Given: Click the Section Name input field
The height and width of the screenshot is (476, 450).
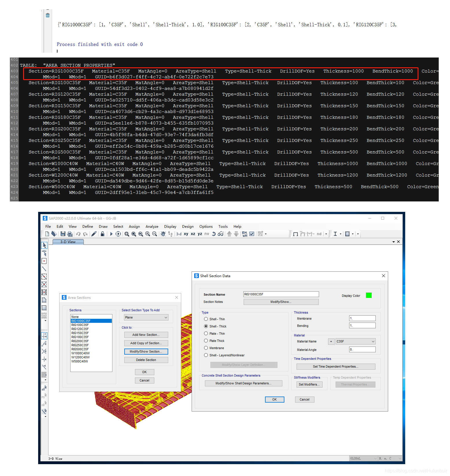Looking at the screenshot, I should (281, 294).
